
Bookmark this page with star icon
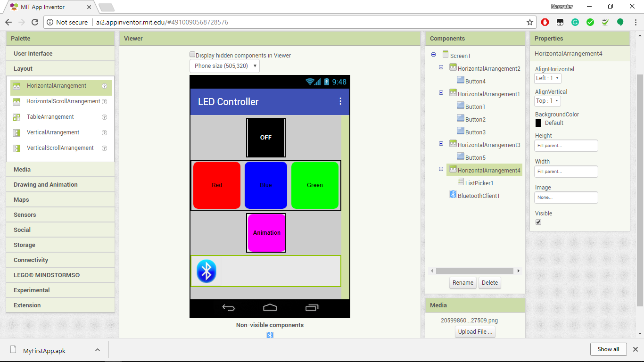click(x=530, y=22)
